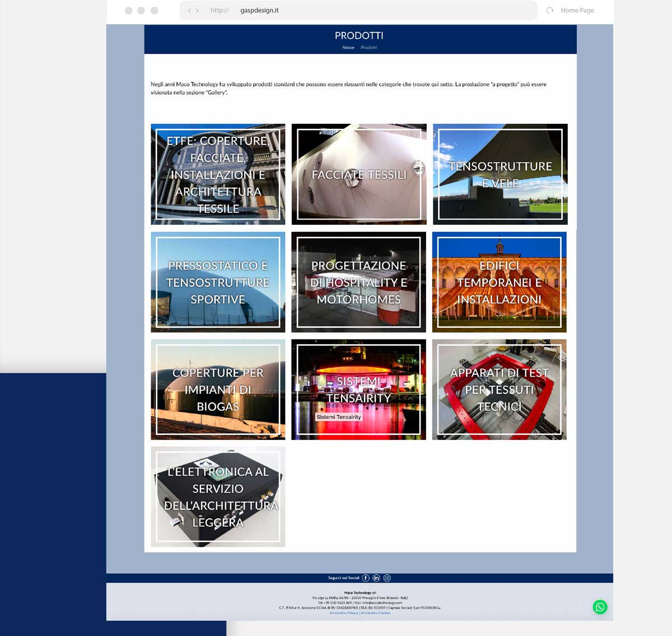Click the Home Page browser label
The height and width of the screenshot is (636, 672).
coord(577,10)
